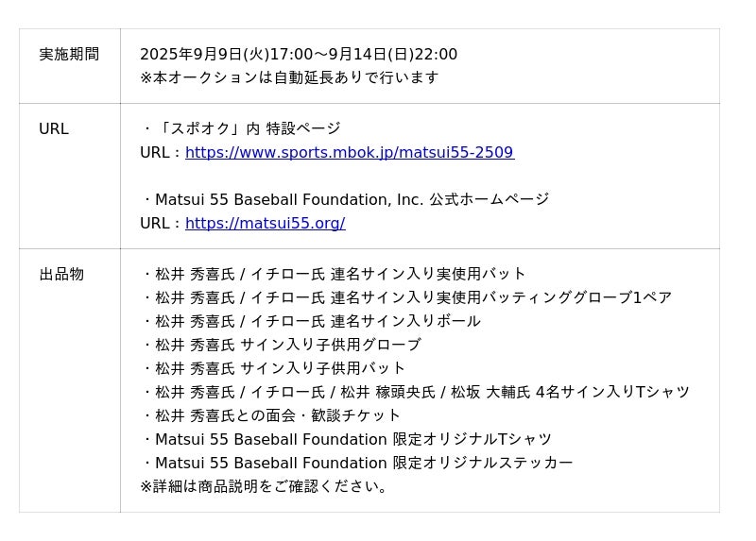
Task: Select the 4名サイン入りTシャツ item line
Action: pos(415,393)
